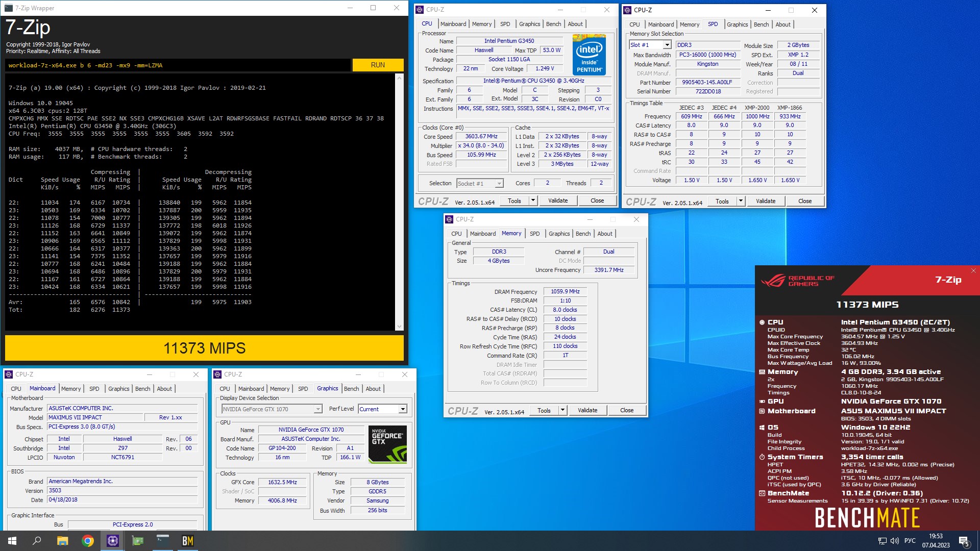Click the NVIDIA GeForce GTX logo
980x551 pixels.
388,444
